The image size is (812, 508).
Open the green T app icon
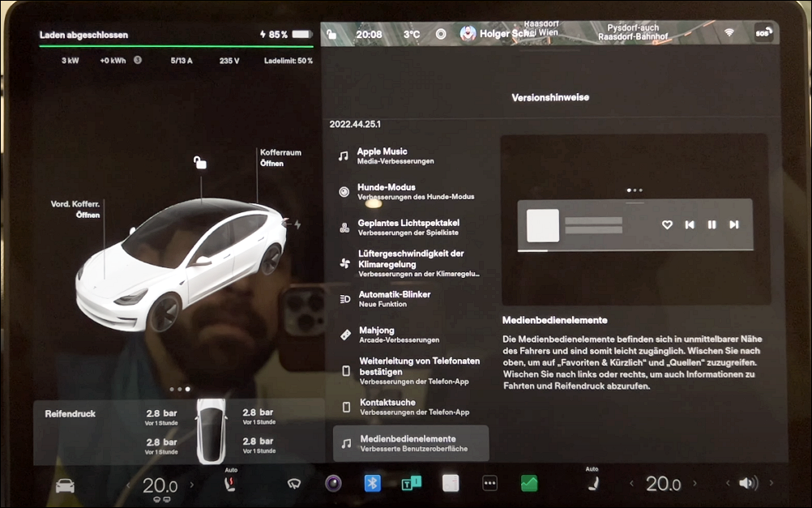(x=412, y=483)
